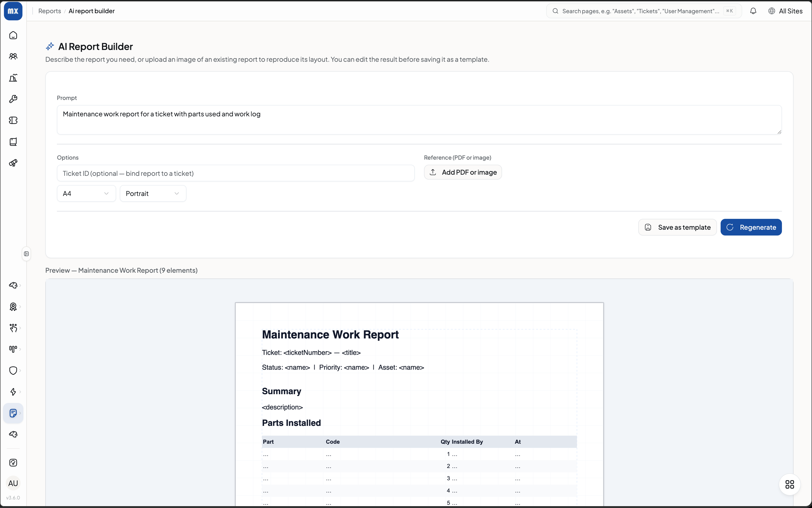Screen dimensions: 812x508
Task: Open the people group sidebar icon
Action: (13, 56)
